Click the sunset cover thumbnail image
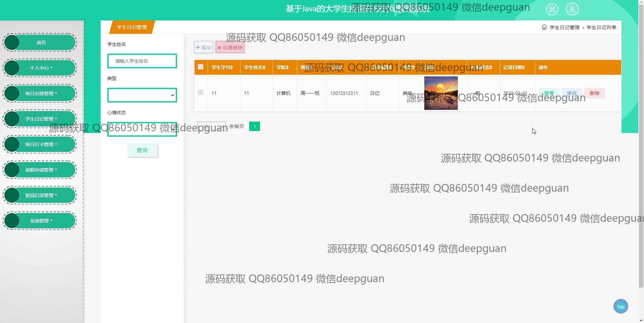Viewport: 644px width, 323px height. coord(441,93)
